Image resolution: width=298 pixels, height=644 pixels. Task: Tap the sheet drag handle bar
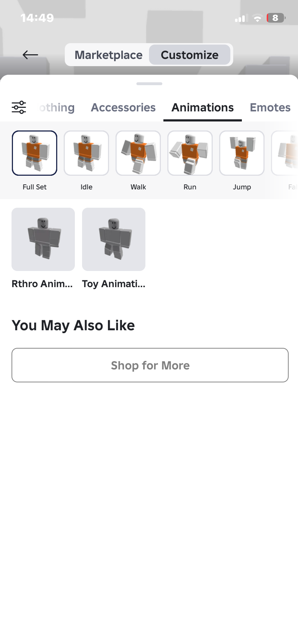click(x=149, y=84)
